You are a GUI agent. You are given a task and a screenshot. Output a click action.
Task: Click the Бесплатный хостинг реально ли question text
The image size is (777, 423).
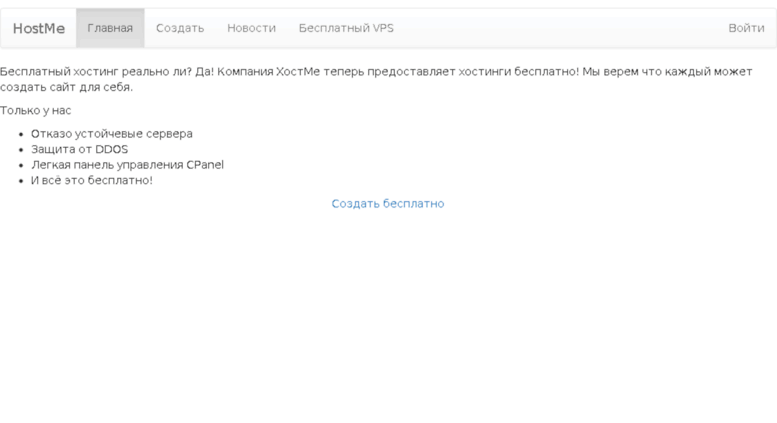point(96,71)
